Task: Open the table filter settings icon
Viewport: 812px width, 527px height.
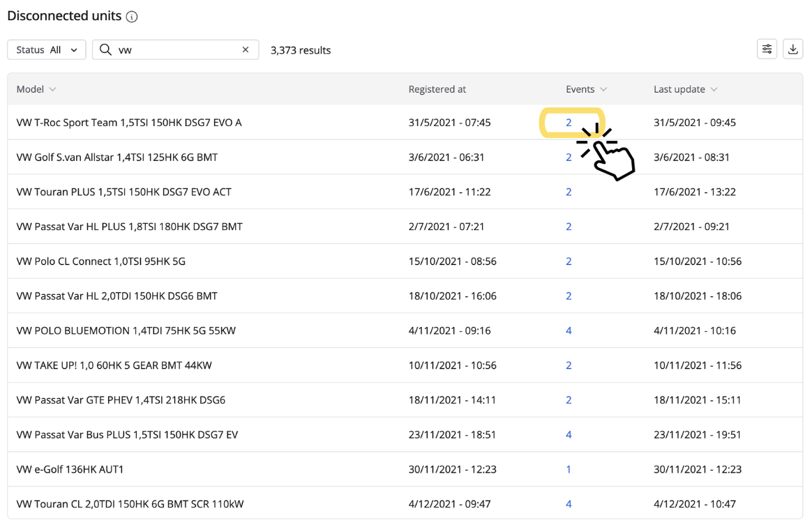Action: point(767,49)
